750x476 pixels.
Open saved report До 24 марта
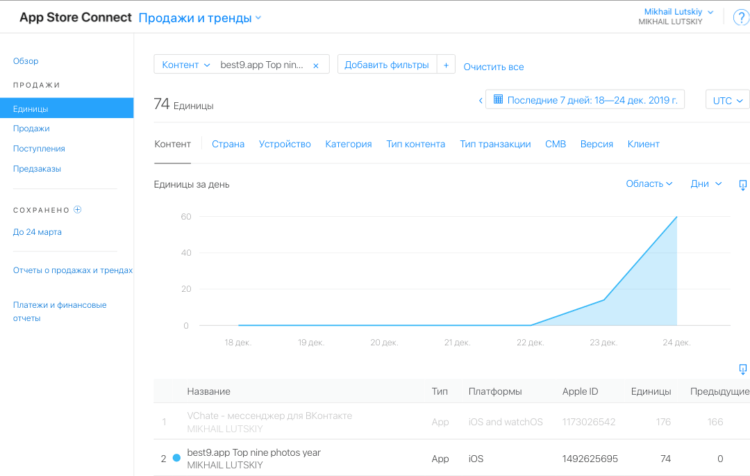[x=37, y=232]
